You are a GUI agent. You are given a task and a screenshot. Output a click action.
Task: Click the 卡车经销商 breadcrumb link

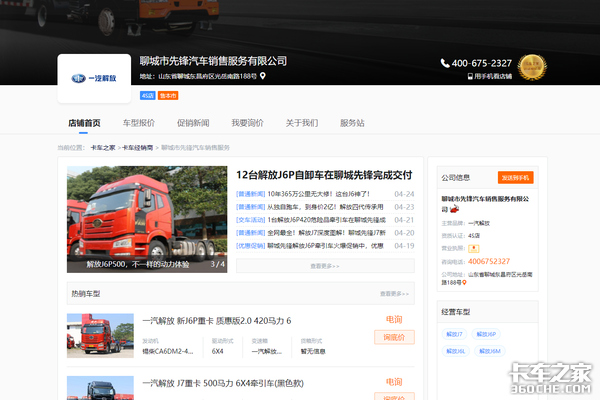coord(138,147)
